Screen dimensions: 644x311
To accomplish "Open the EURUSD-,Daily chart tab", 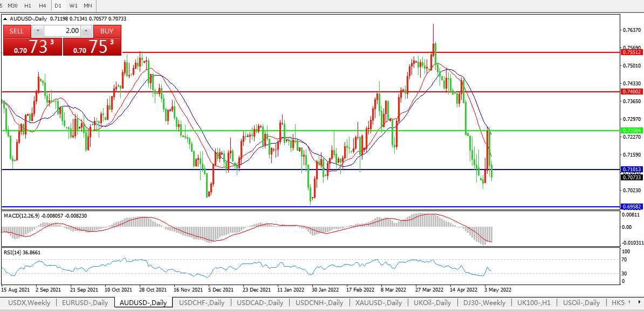I will pyautogui.click(x=85, y=303).
